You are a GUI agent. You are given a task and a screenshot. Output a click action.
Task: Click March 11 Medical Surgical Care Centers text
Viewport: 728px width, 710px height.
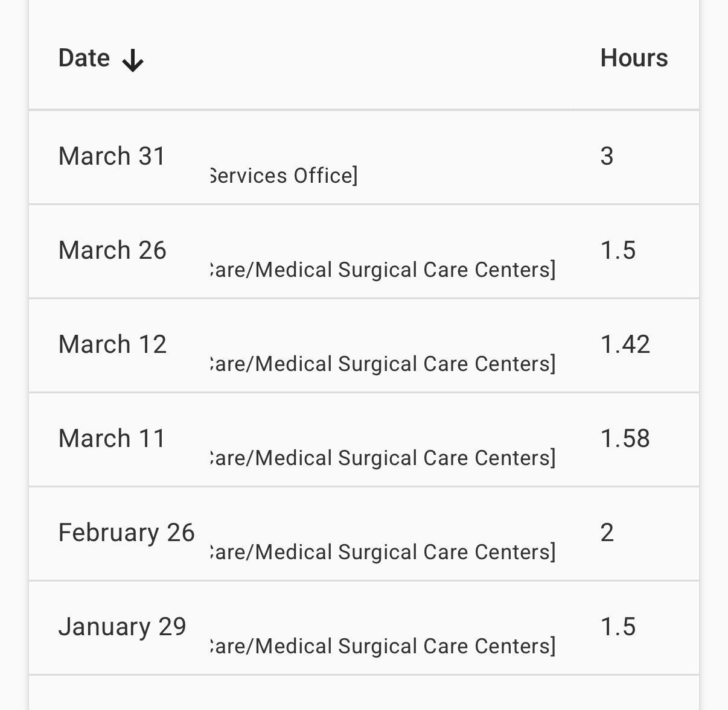coord(382,458)
